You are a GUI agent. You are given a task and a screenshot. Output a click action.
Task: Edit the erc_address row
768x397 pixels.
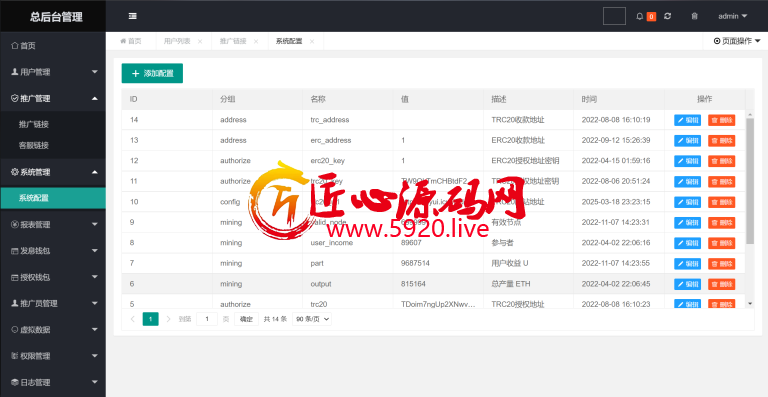[x=687, y=140]
